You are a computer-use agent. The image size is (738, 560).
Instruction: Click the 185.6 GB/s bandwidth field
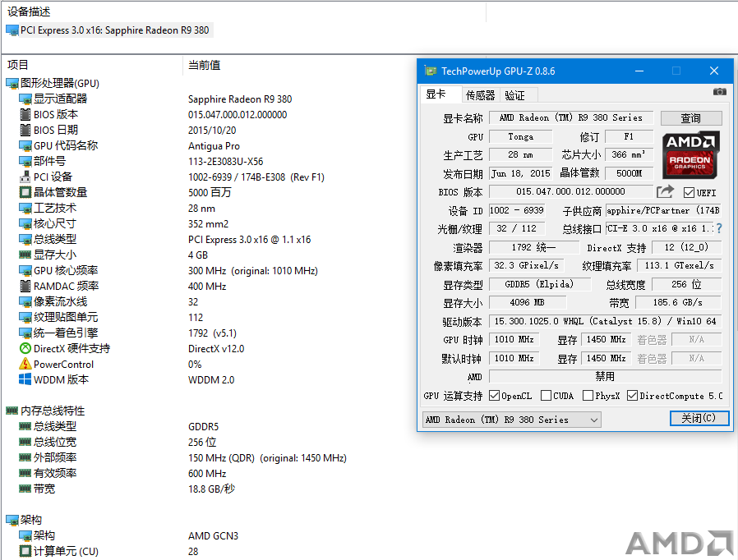[678, 302]
